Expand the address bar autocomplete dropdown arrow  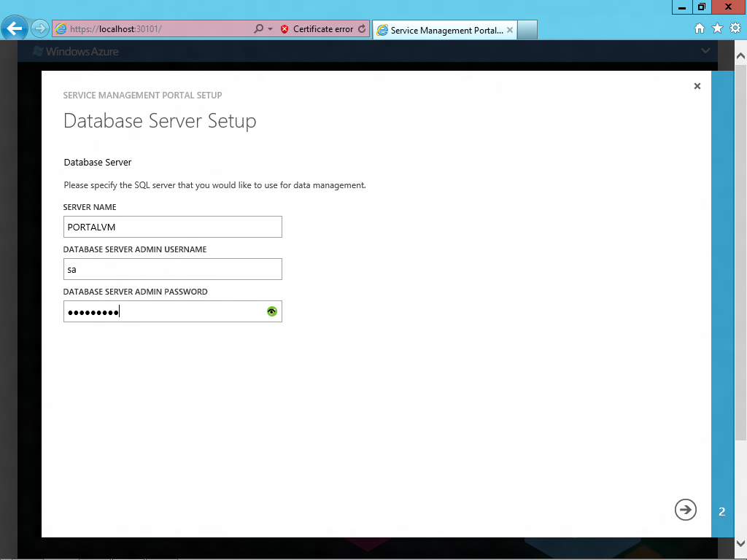(270, 29)
